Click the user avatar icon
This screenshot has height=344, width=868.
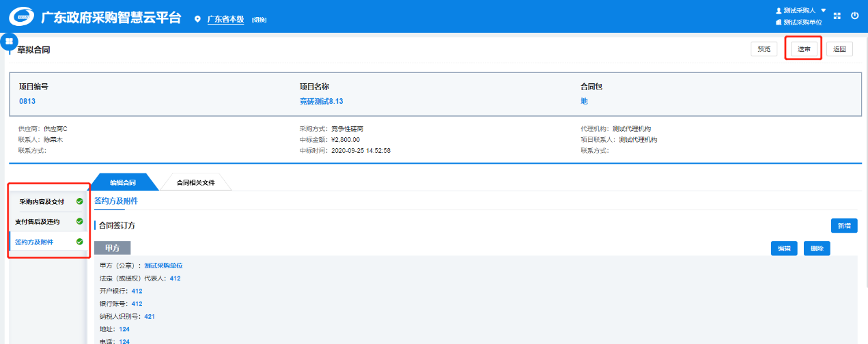click(x=779, y=11)
